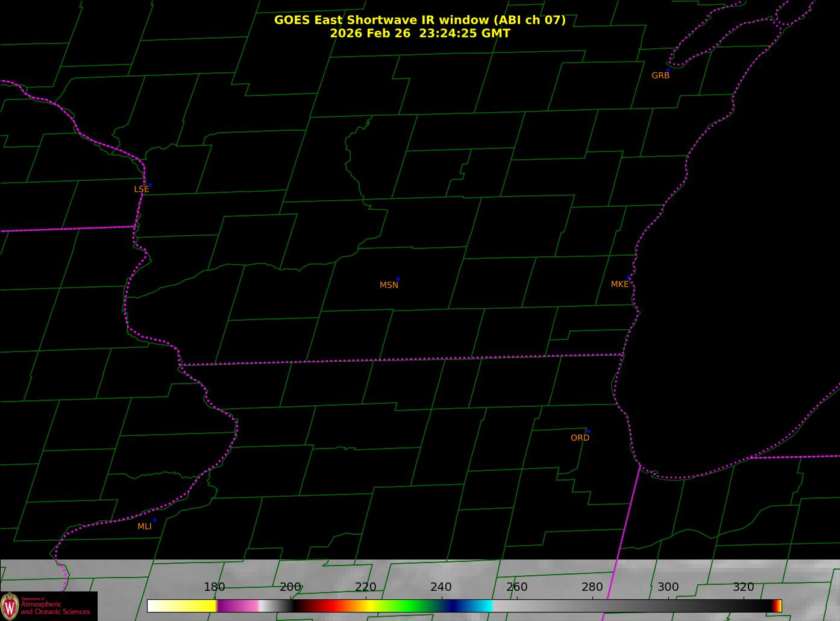Click the blue MSN station marker dot
This screenshot has height=621, width=840.
pyautogui.click(x=398, y=279)
